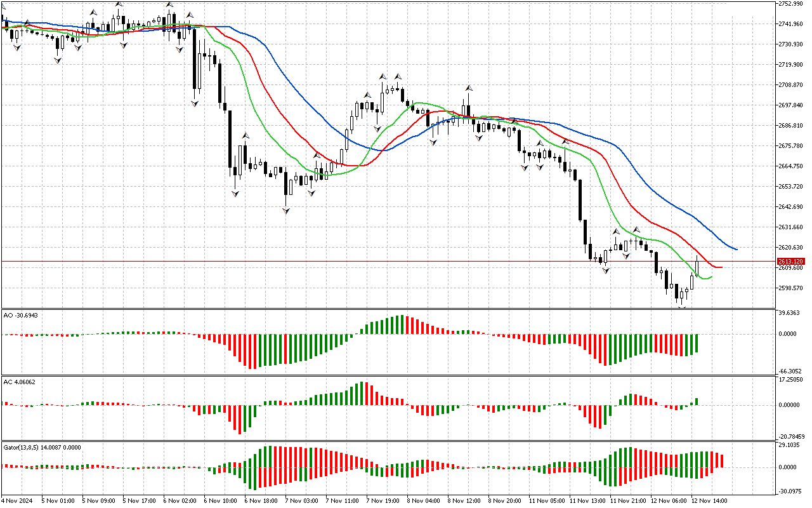Click the 2752.990 price axis label
Screen dimensions: 812x508
pyautogui.click(x=791, y=4)
